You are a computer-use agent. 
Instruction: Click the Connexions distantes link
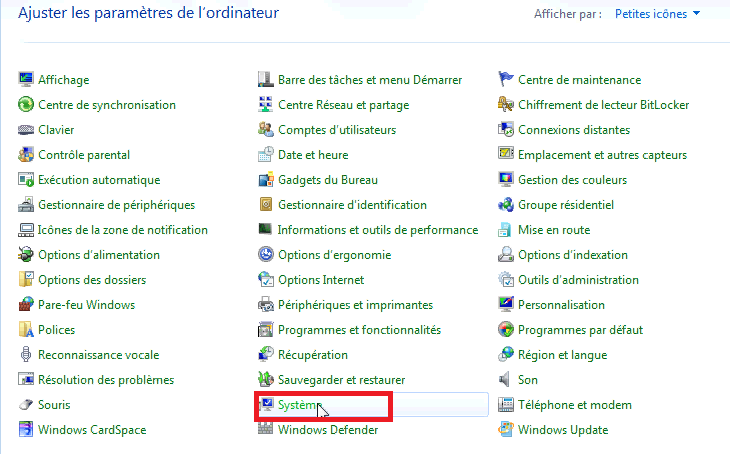tap(574, 130)
